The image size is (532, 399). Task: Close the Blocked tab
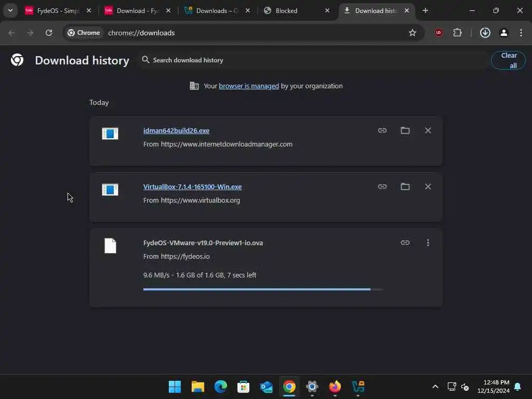327,11
